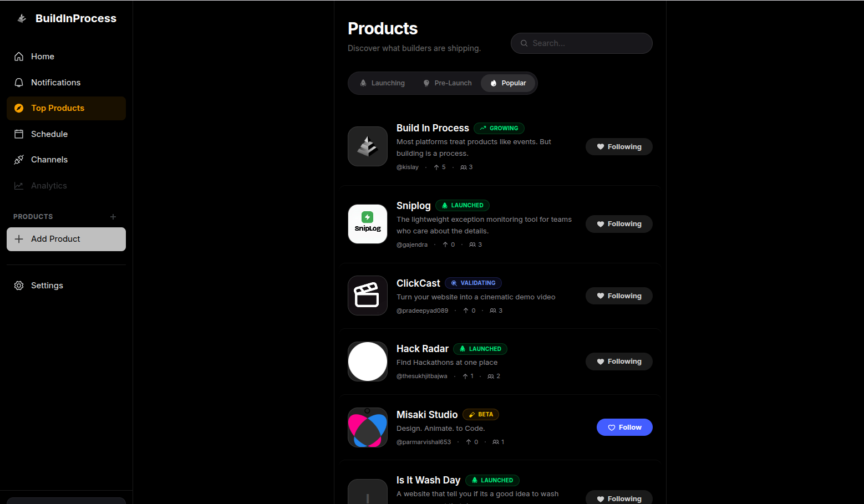This screenshot has height=504, width=864.
Task: Click the Sniplog product thumbnail
Action: coord(367,223)
